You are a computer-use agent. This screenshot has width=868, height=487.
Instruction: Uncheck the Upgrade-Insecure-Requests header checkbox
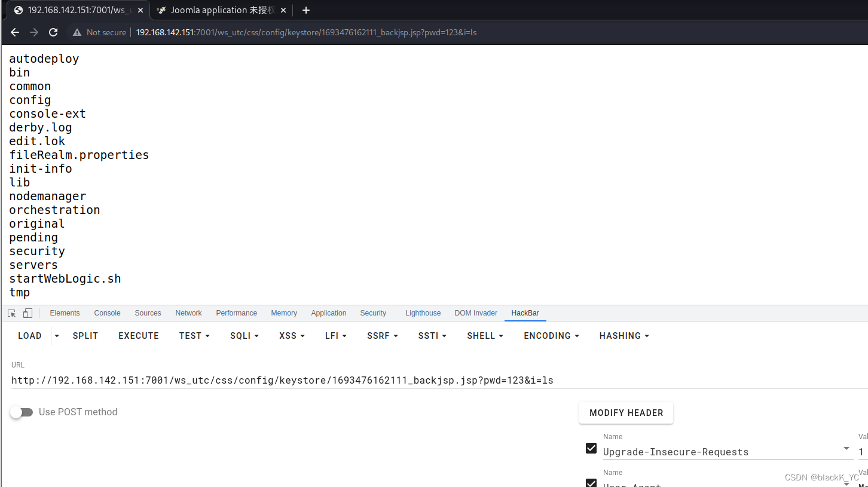click(591, 448)
